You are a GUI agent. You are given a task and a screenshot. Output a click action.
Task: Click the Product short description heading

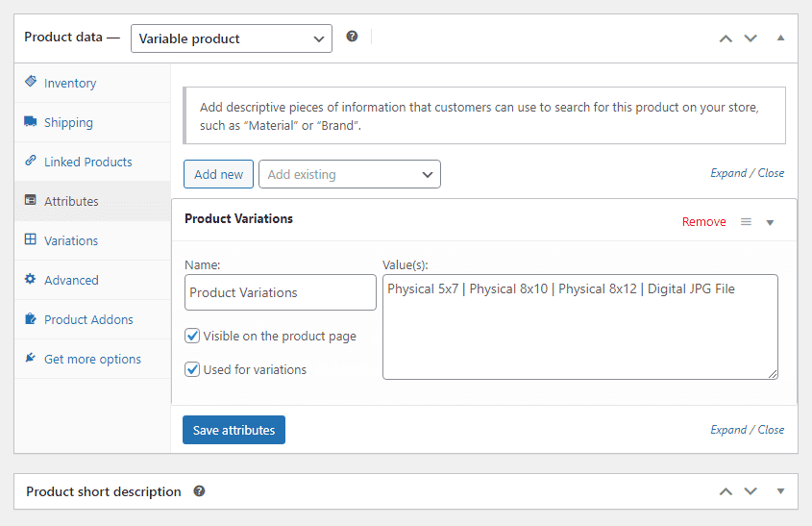(104, 491)
